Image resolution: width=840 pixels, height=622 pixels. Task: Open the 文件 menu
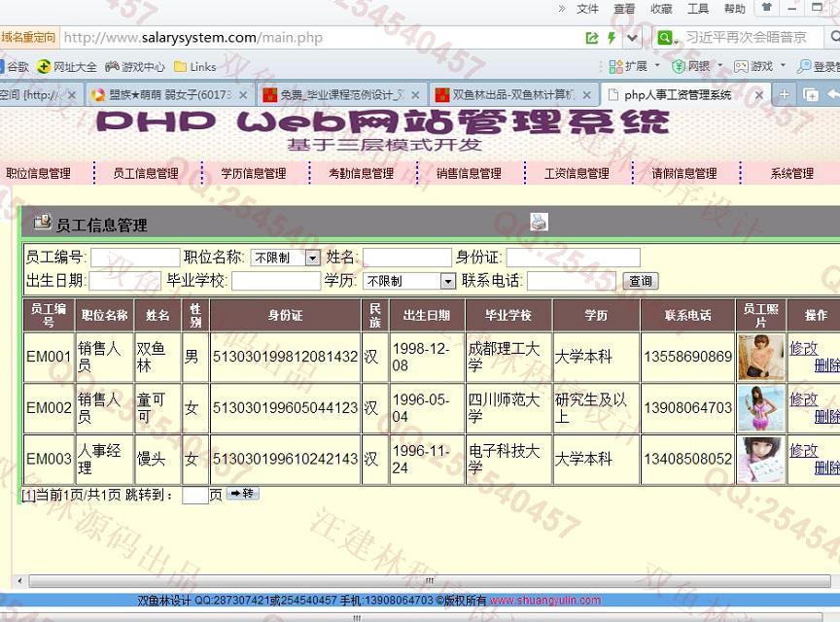[587, 9]
